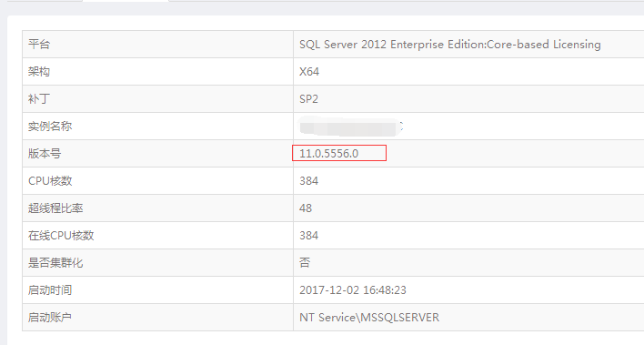Click the hyperthread ratio value 48
The width and height of the screenshot is (644, 345).
tap(306, 208)
